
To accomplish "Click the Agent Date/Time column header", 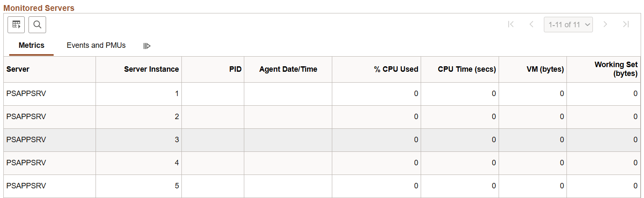I will point(288,69).
